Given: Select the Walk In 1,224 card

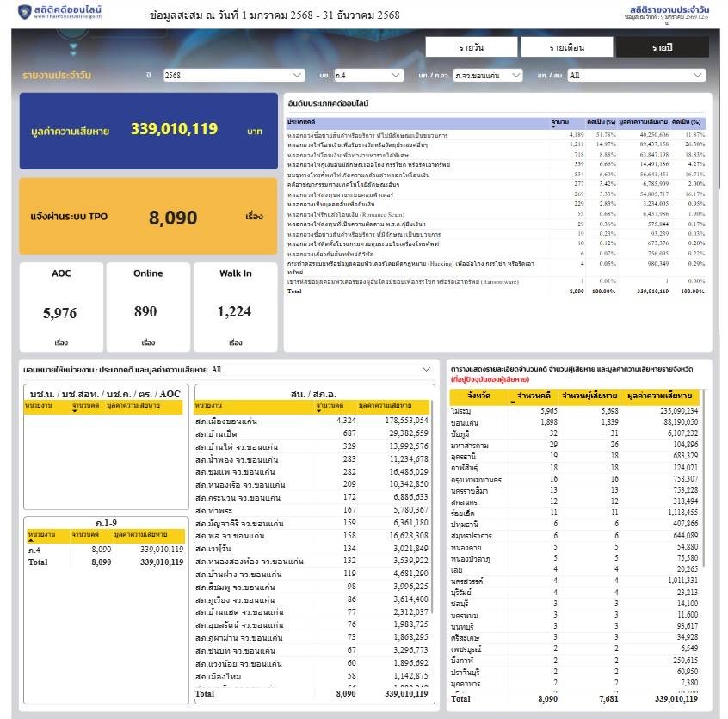Looking at the screenshot, I should tap(235, 307).
